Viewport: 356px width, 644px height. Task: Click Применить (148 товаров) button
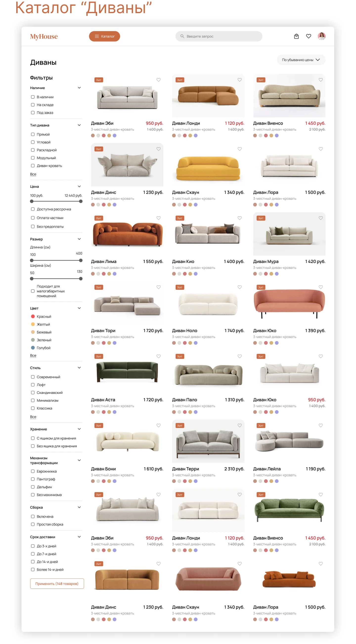pyautogui.click(x=57, y=583)
